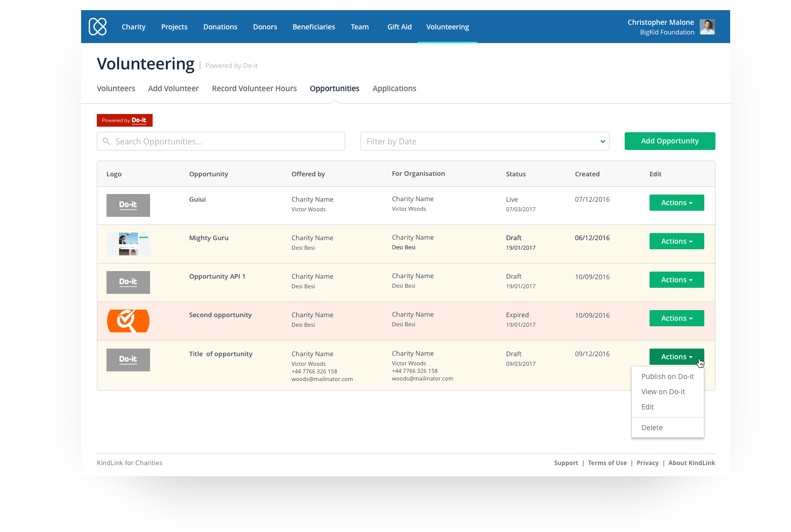
Task: Open the Team nav item
Action: [x=360, y=27]
